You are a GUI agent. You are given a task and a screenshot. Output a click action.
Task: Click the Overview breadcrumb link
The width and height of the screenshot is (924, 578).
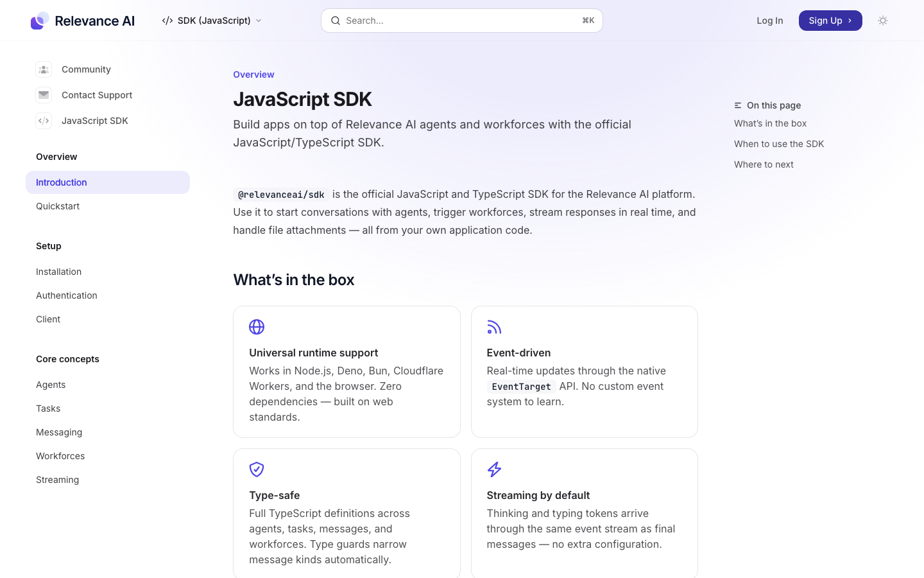(253, 74)
